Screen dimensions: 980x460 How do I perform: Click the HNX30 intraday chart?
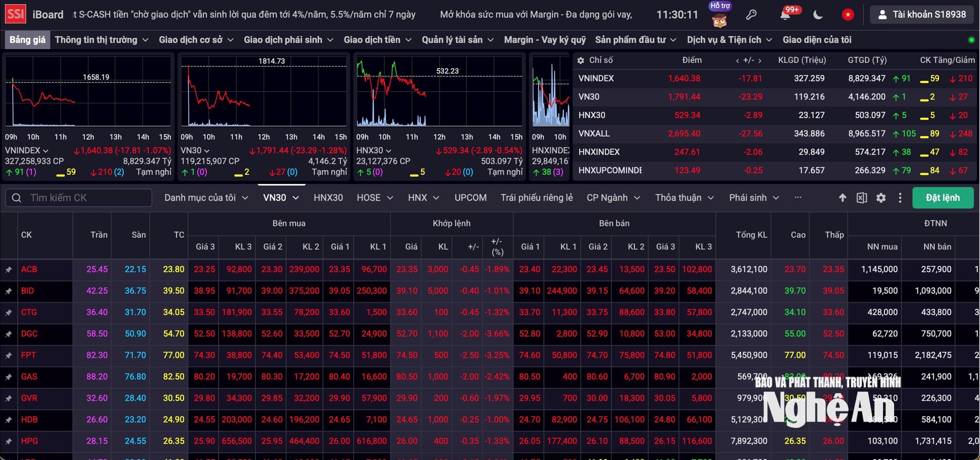439,91
